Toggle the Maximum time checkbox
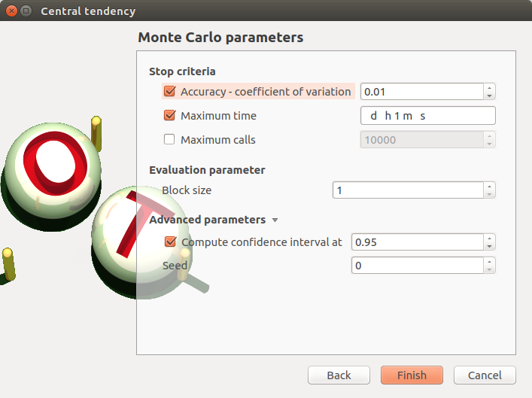 [169, 116]
